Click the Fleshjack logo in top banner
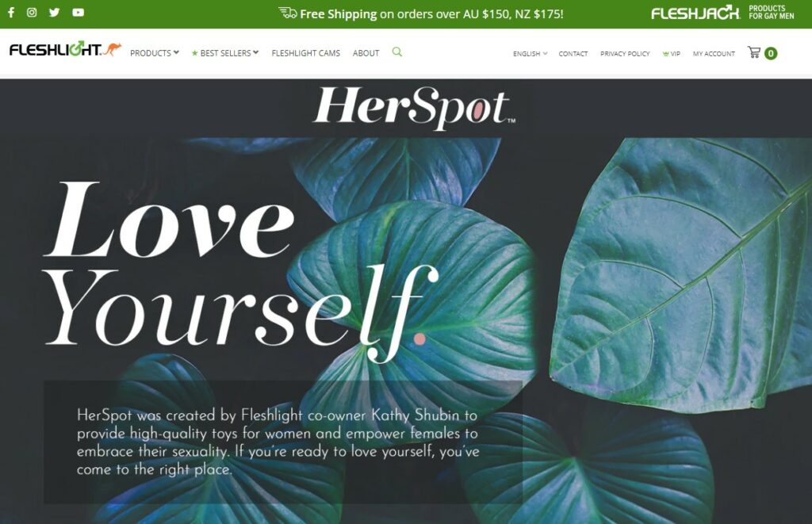This screenshot has width=812, height=524. 722,13
